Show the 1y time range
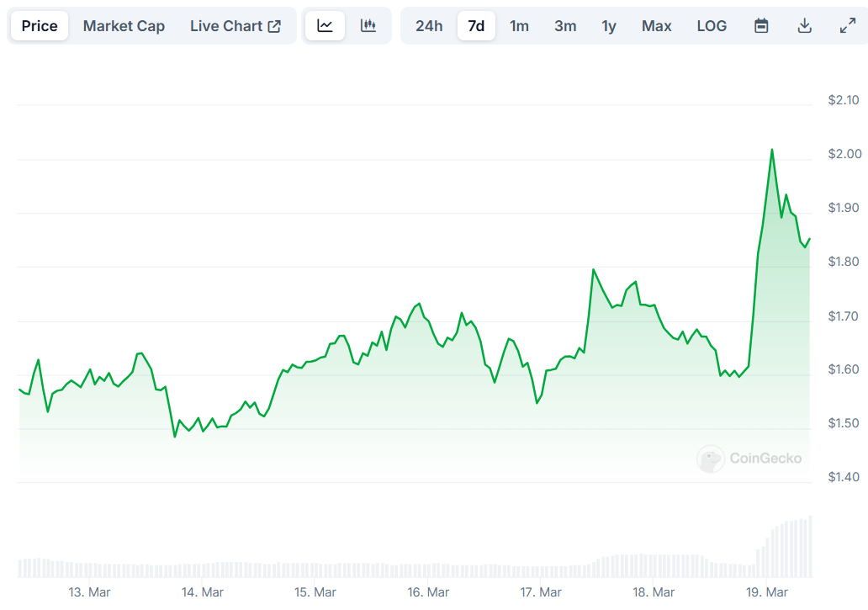The width and height of the screenshot is (868, 610). [609, 26]
